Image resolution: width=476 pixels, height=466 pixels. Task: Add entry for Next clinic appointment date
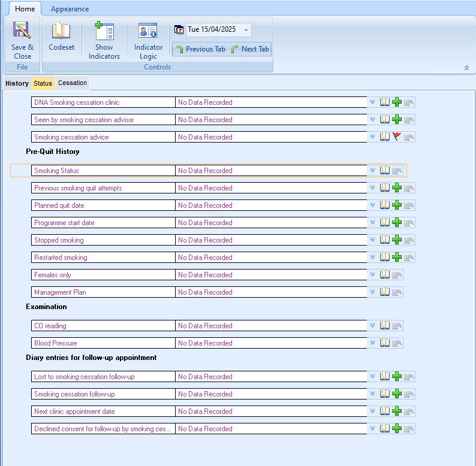397,411
